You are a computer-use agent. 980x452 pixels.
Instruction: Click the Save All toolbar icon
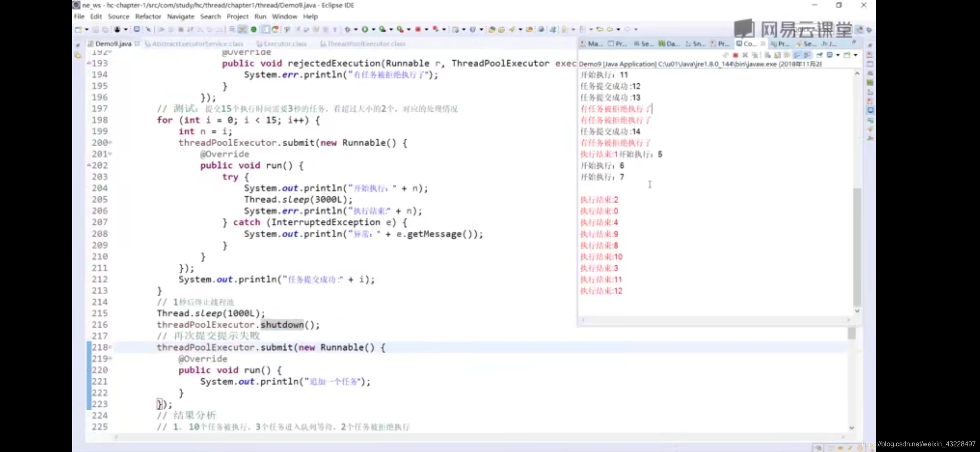click(106, 29)
